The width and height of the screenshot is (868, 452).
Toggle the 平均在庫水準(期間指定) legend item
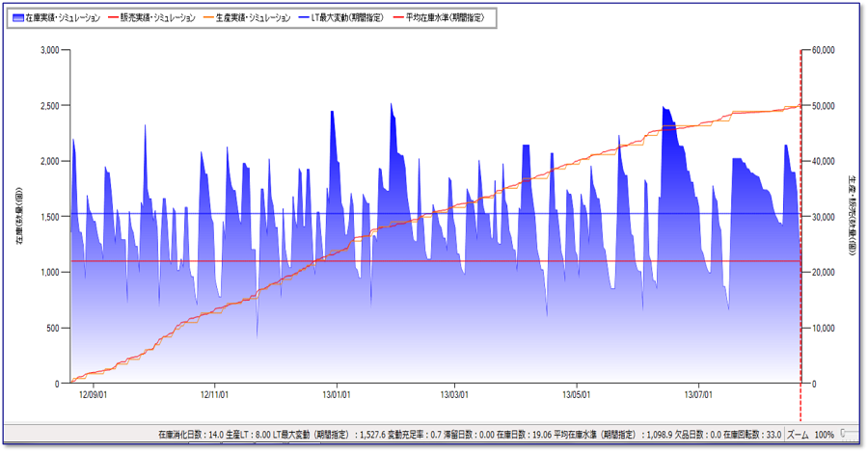[x=444, y=18]
